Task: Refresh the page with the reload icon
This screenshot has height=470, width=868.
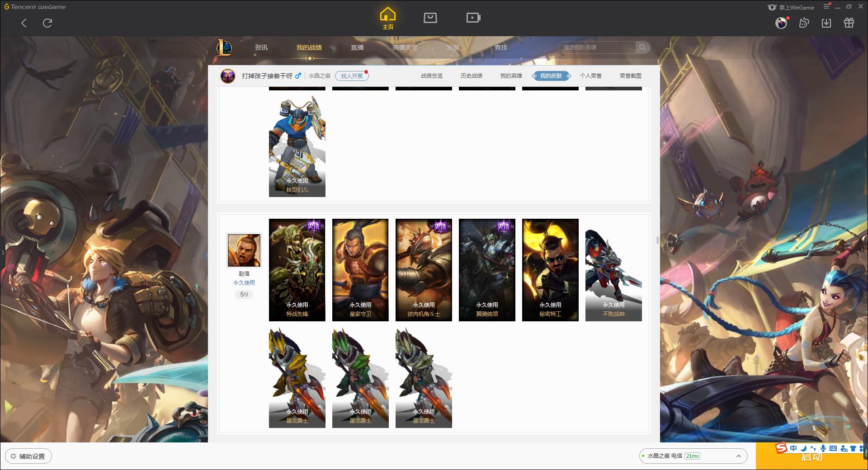Action: pos(47,23)
